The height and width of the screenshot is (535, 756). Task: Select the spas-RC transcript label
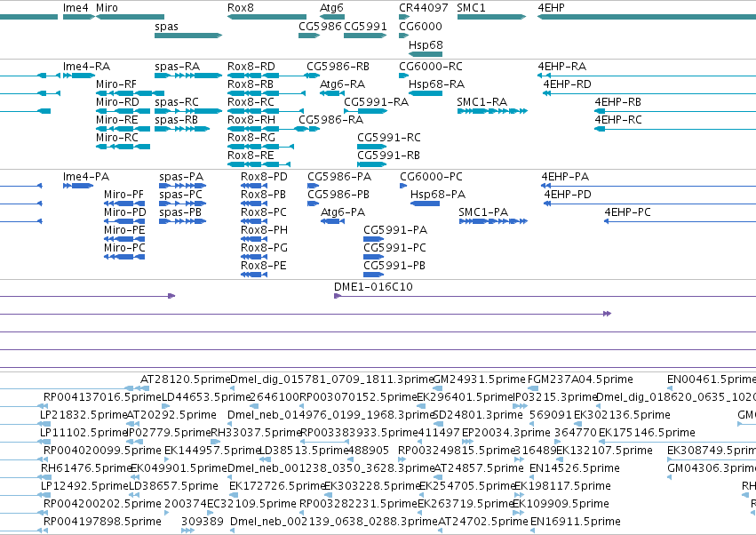pyautogui.click(x=177, y=102)
